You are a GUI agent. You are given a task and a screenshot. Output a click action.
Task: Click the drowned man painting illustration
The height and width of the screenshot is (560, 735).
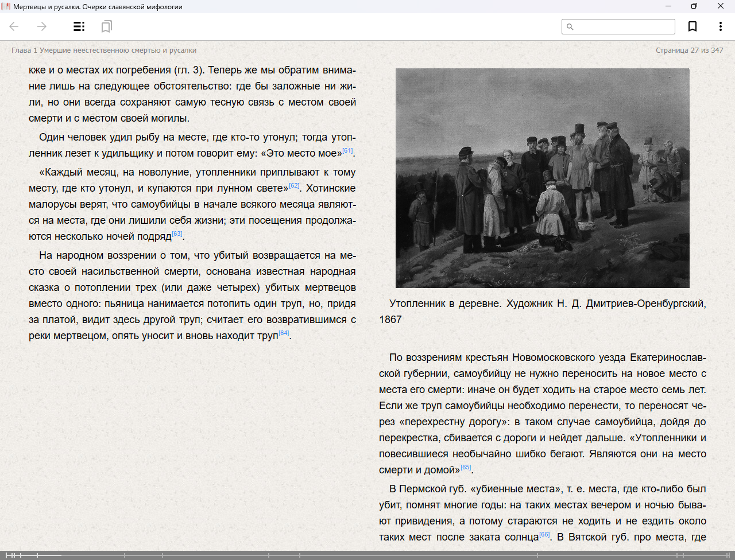(x=542, y=178)
